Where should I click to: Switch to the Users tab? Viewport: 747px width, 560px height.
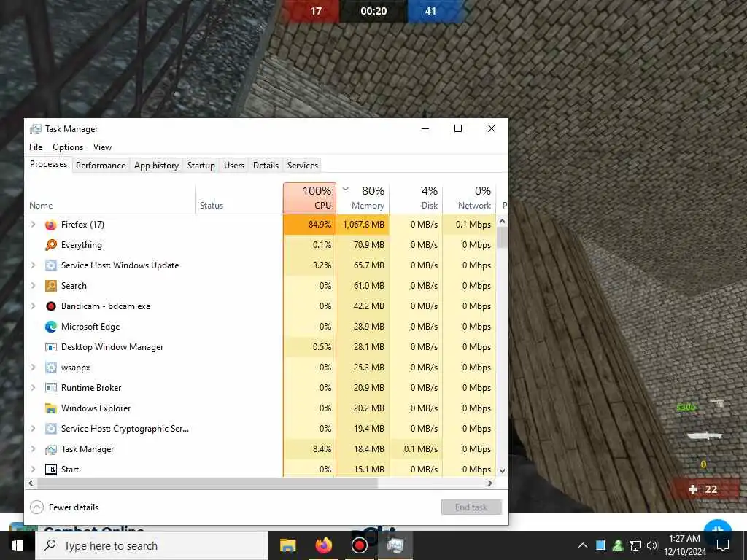coord(234,166)
